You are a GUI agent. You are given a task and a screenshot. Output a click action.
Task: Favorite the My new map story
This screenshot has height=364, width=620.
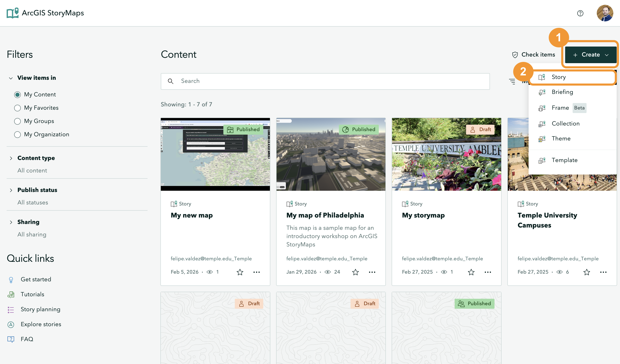240,272
